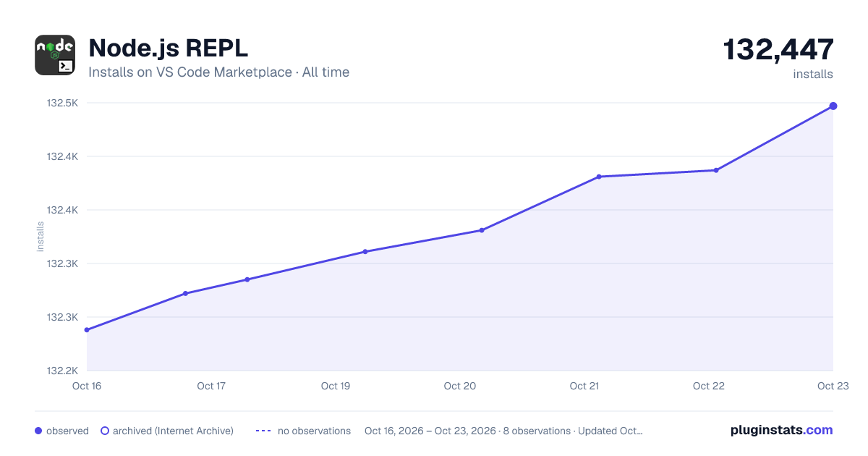Click the Oct 17 x-axis label
Screen dimensions: 868x456
(x=211, y=386)
